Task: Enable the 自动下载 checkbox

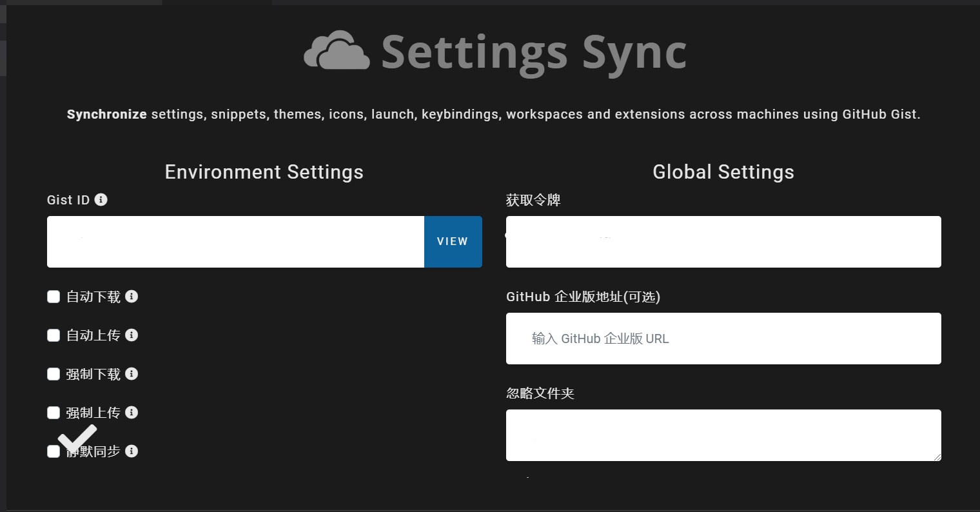Action: point(54,297)
